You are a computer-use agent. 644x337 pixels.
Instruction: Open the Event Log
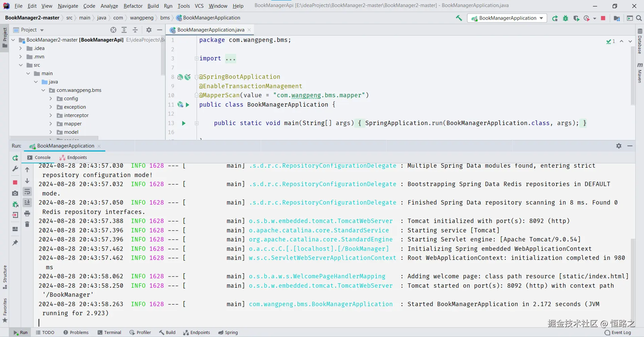click(618, 332)
